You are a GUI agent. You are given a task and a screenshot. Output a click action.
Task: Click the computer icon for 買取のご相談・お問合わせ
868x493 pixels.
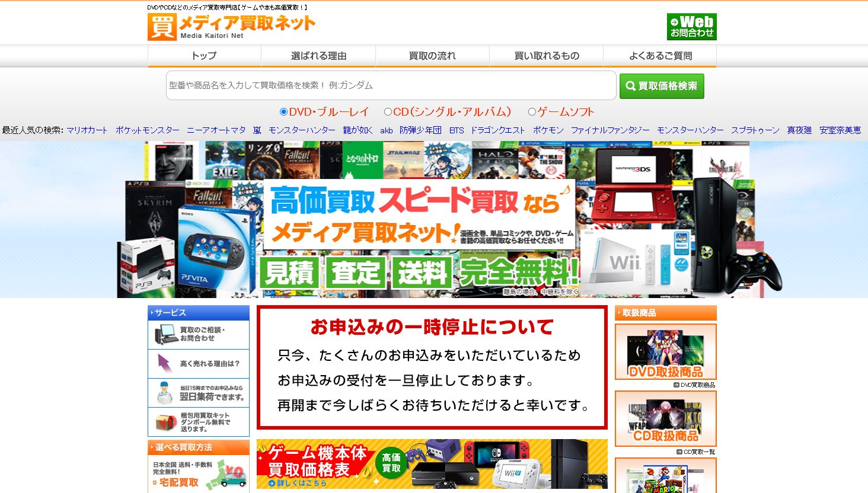167,335
